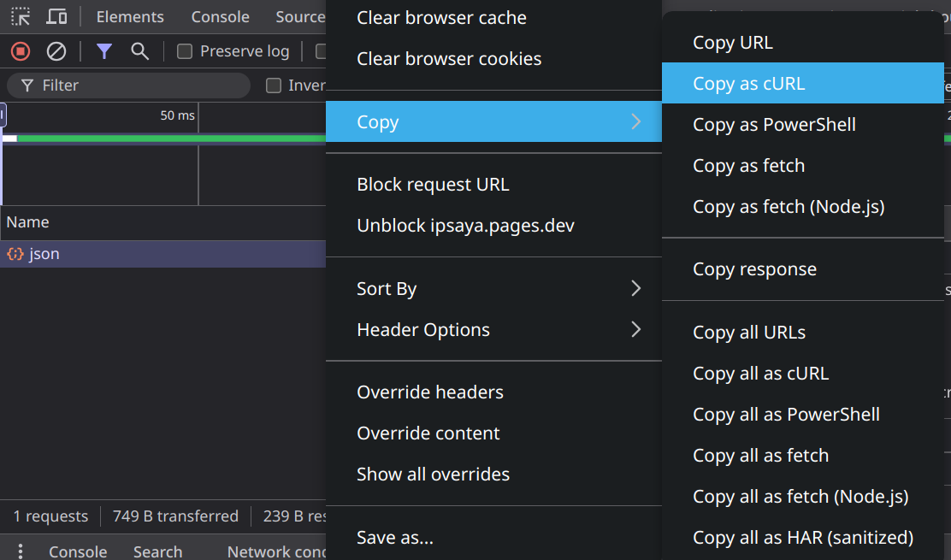Select Copy all as HAR (sanitized)
Image resolution: width=951 pixels, height=560 pixels.
click(802, 538)
